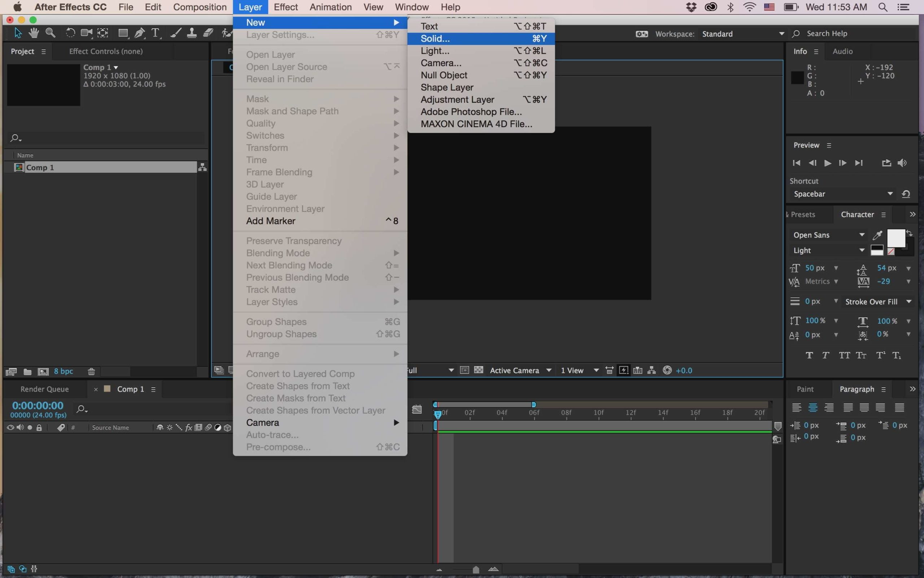Choose Adjustment Layer from the New submenu

[481, 100]
